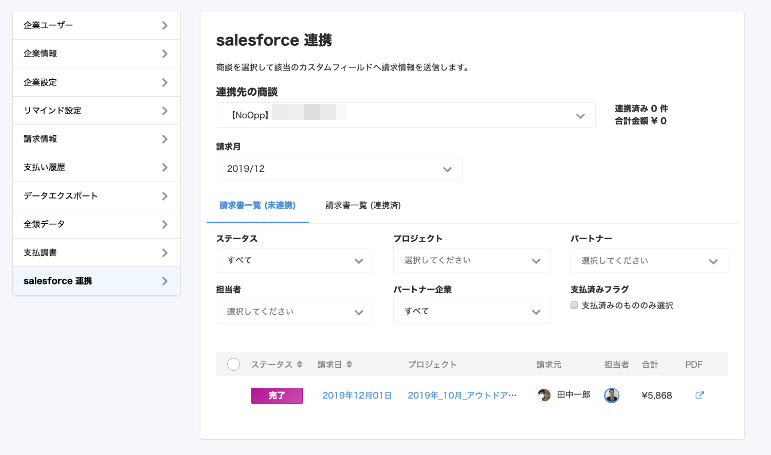Open the データエクスポート sidebar menu item
771x455 pixels.
click(96, 196)
